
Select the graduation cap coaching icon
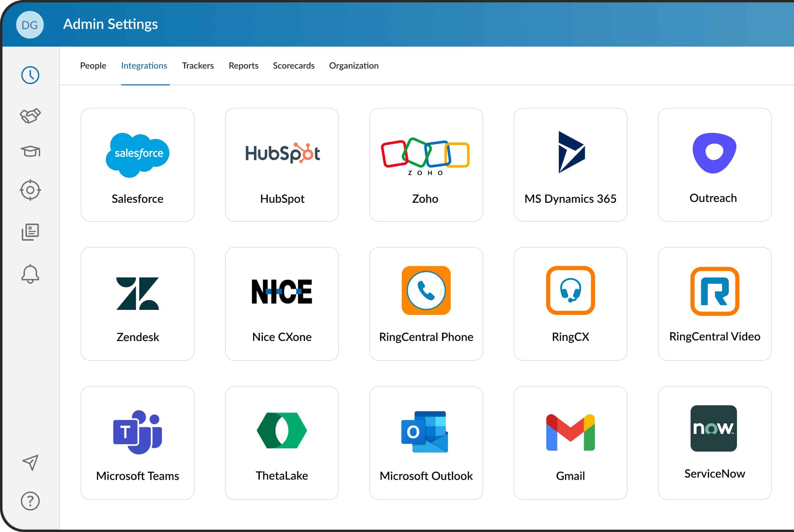pos(30,151)
